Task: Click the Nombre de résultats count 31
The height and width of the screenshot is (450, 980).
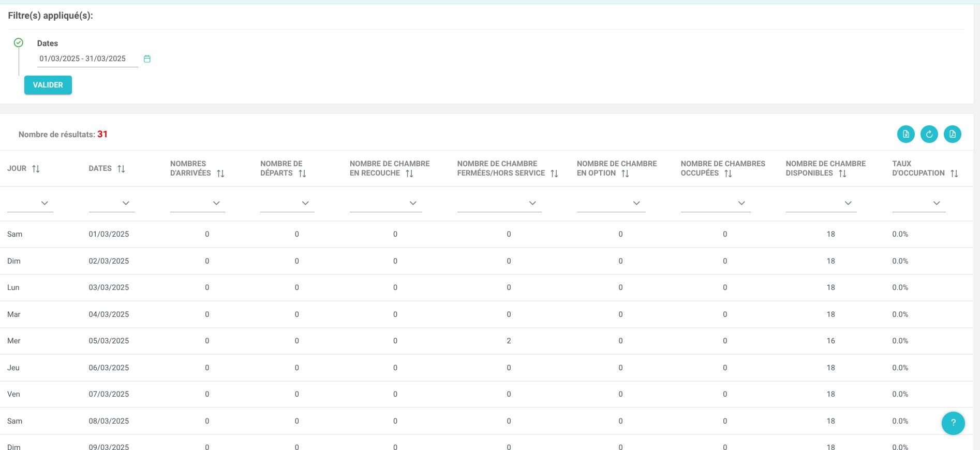Action: 102,134
